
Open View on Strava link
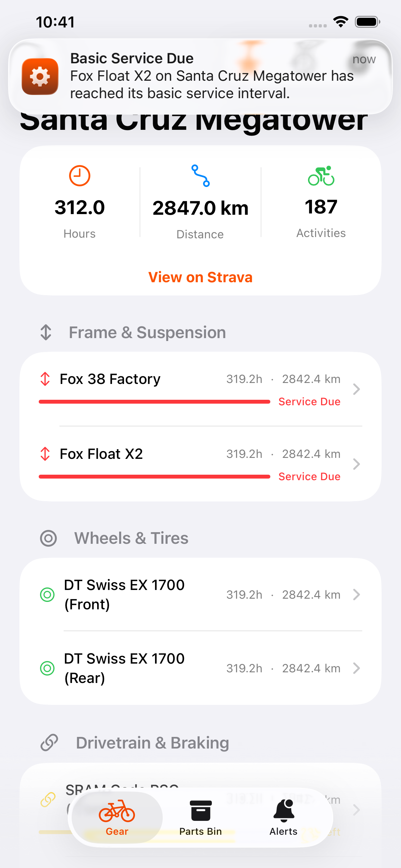pyautogui.click(x=200, y=277)
